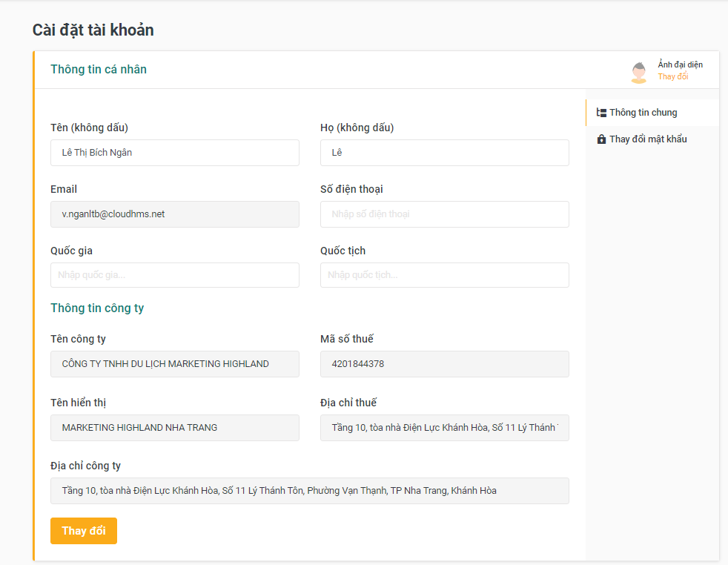
Task: Select the Số điện thoại phone input
Action: pos(445,214)
